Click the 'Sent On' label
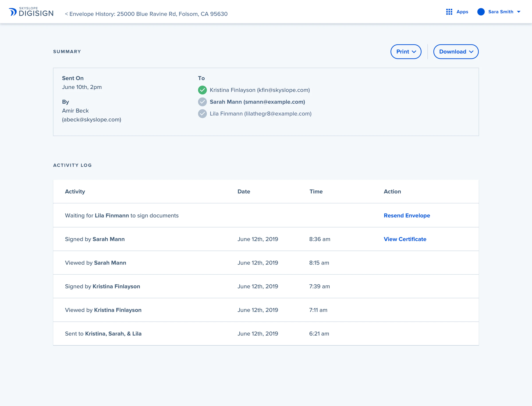This screenshot has width=532, height=406. [73, 78]
